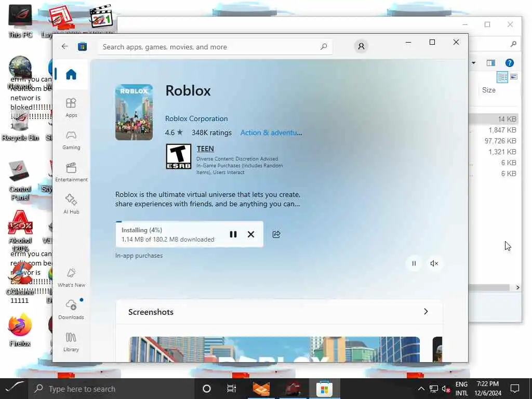Open Microsoft Store taskbar button
Screen dimensions: 532x399
pyautogui.click(x=324, y=389)
